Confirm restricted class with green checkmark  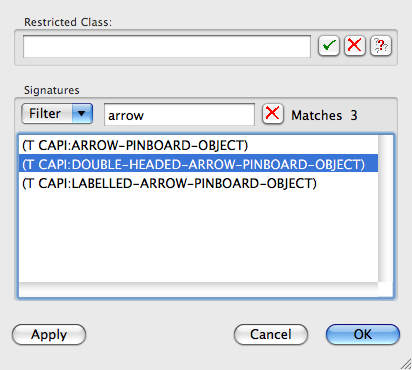point(329,46)
